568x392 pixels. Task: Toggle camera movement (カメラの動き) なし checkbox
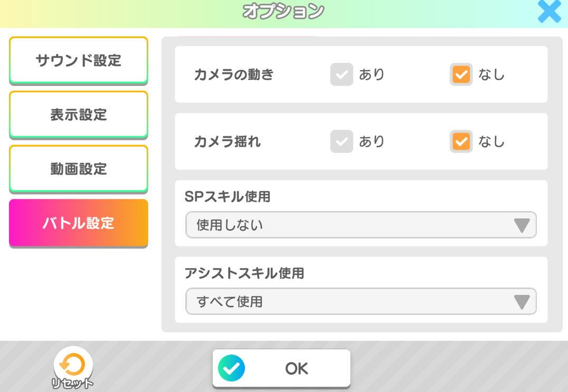[461, 74]
